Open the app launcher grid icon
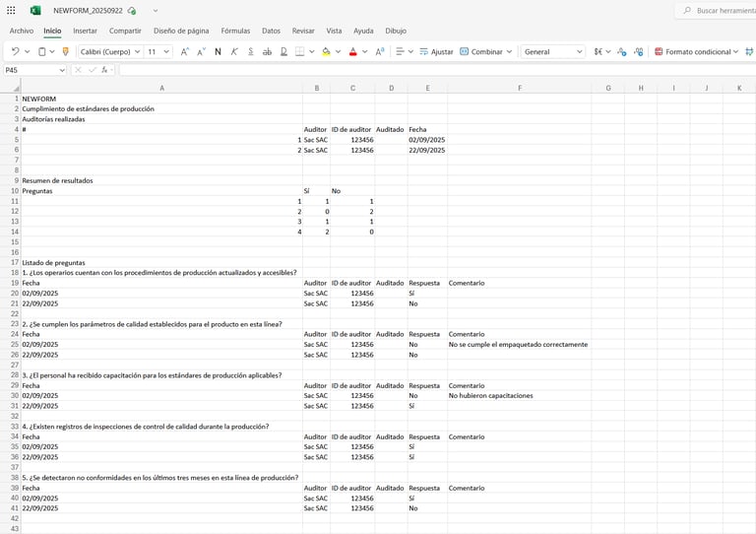The height and width of the screenshot is (534, 756). pos(11,10)
